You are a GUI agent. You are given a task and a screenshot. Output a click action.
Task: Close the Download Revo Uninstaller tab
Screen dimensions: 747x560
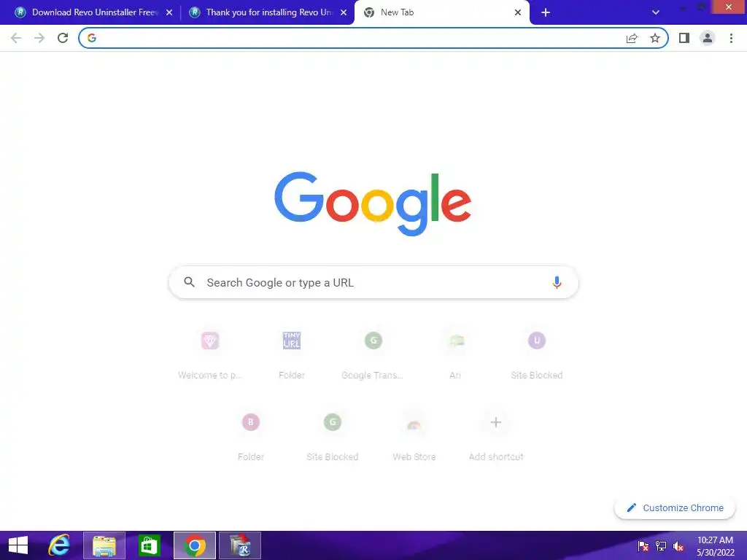click(x=169, y=12)
